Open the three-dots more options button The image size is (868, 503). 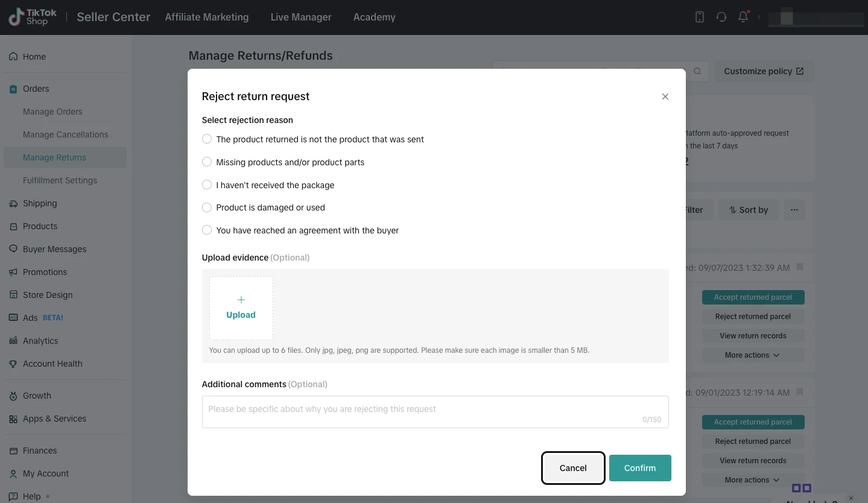coord(794,210)
